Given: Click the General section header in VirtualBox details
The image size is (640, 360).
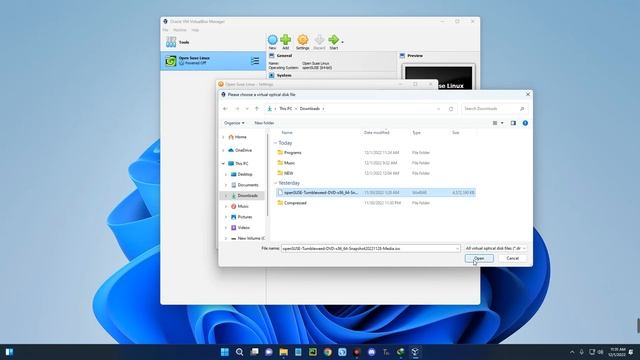Looking at the screenshot, I should tap(284, 56).
